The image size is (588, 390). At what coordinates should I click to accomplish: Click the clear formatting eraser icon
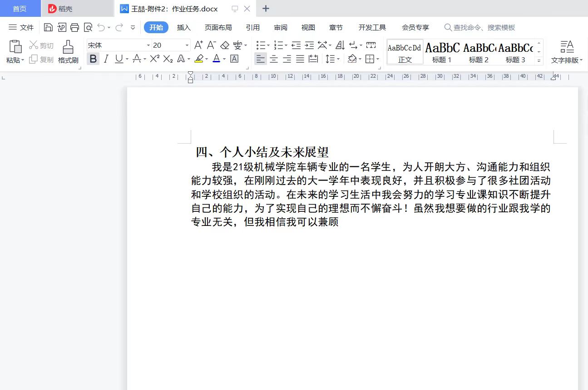(x=225, y=45)
